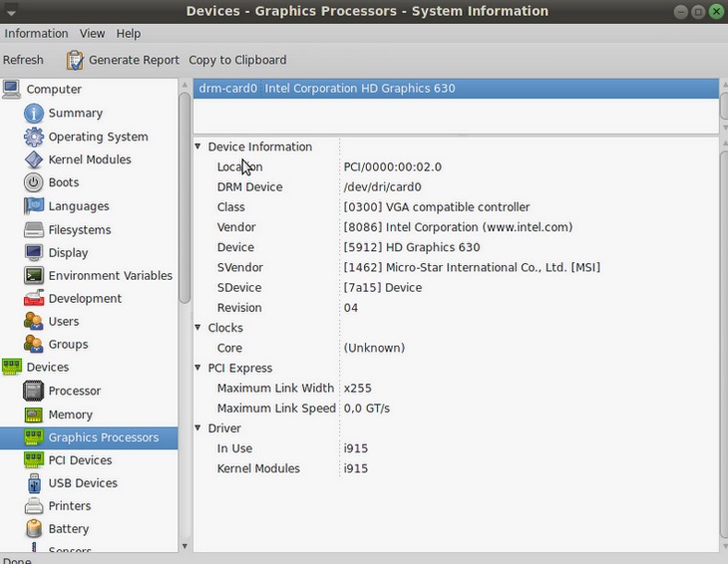Open the View menu
This screenshot has width=728, height=564.
92,33
